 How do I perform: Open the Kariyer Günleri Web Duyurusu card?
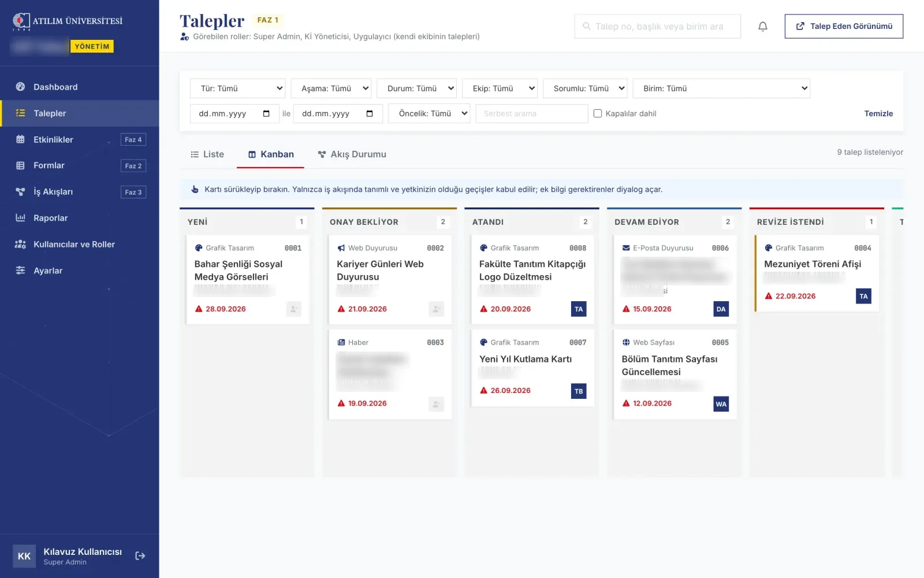pyautogui.click(x=390, y=279)
